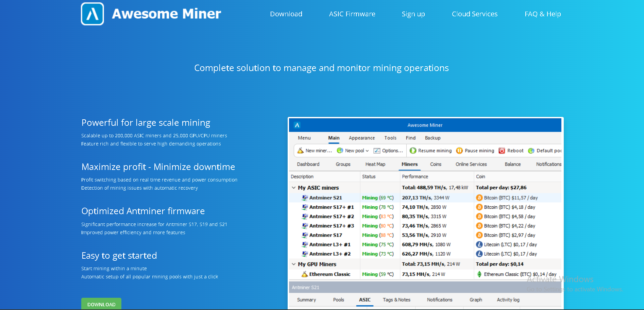The width and height of the screenshot is (644, 310).
Task: Collapse the My ASIC miners group
Action: click(x=294, y=188)
